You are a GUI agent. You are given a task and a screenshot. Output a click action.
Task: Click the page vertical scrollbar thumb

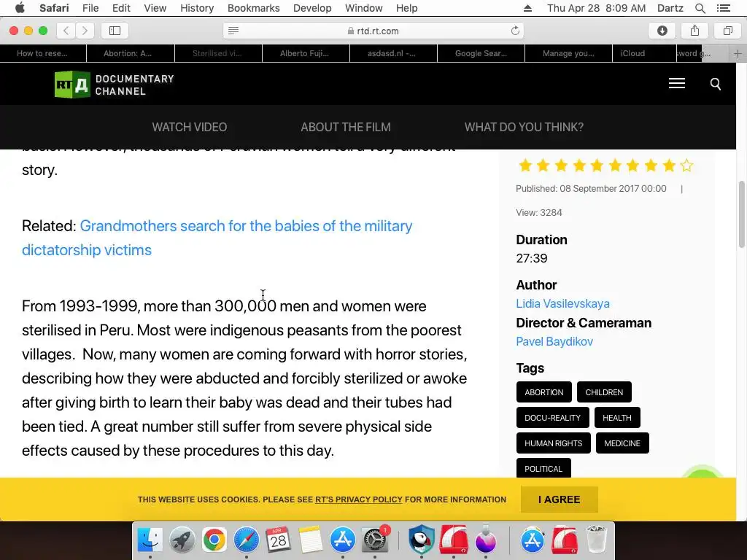tap(742, 214)
